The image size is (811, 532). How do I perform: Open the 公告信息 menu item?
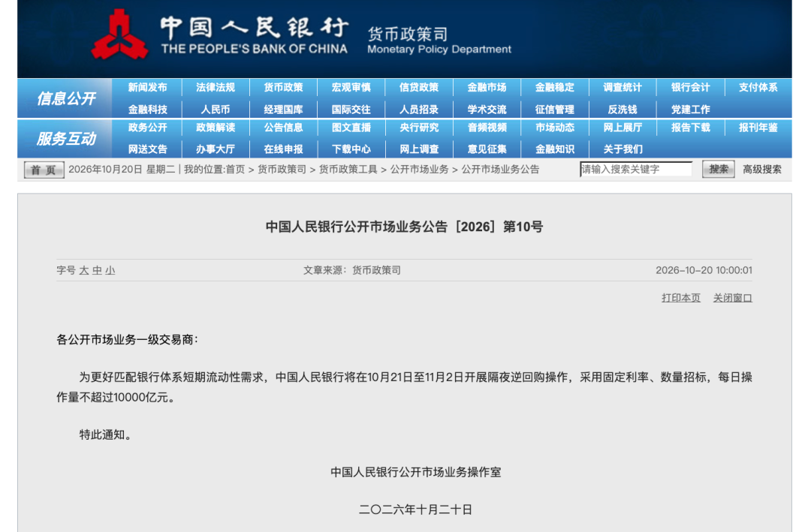coord(283,127)
